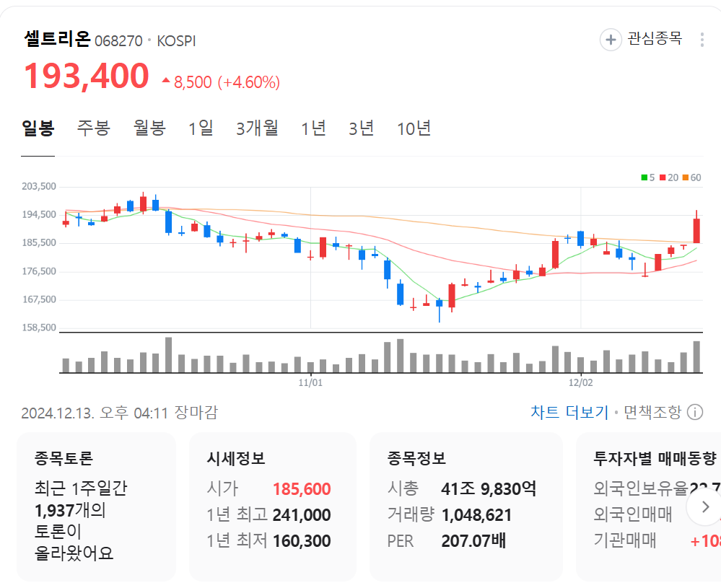Click the latest red candlestick on chart
Viewport: 721px width, 588px height.
696,231
